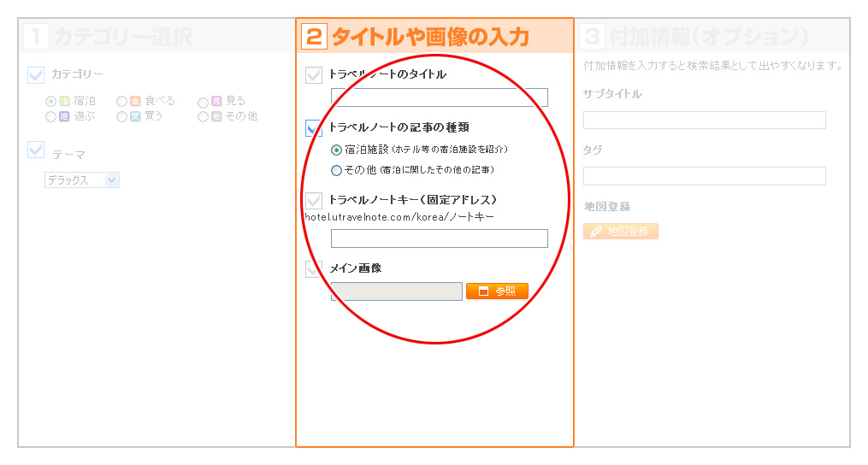Choose 宿泊施設 article type radio button
The width and height of the screenshot is (868, 465).
click(336, 150)
